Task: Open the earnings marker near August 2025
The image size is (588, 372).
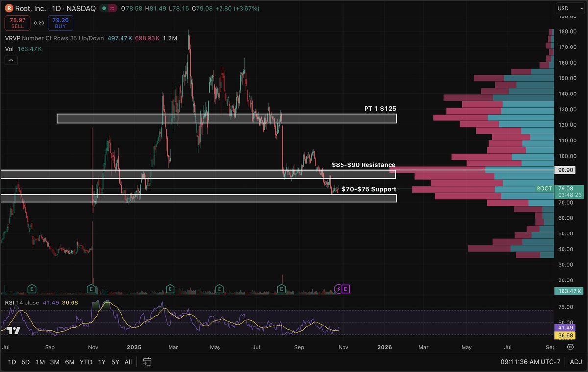Action: [282, 289]
